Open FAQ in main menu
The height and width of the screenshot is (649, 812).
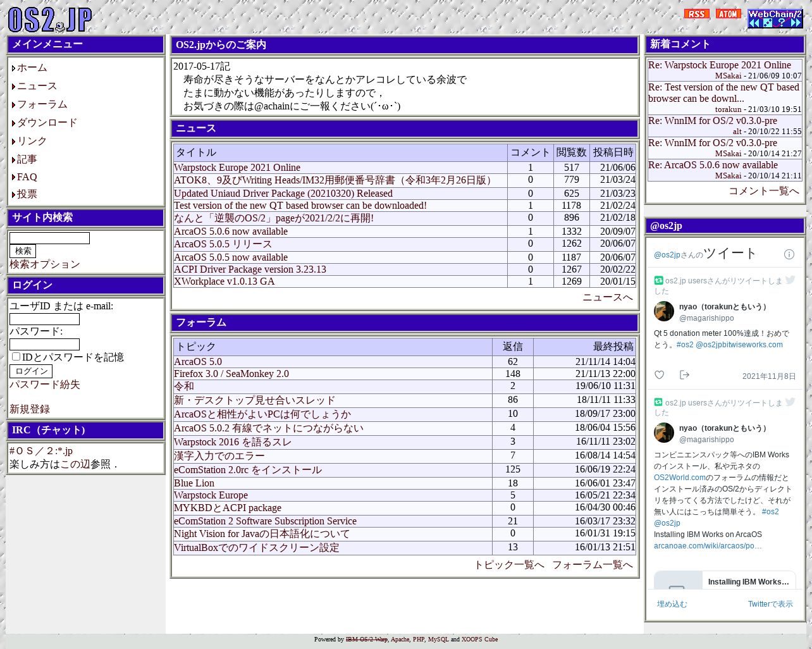tap(27, 177)
